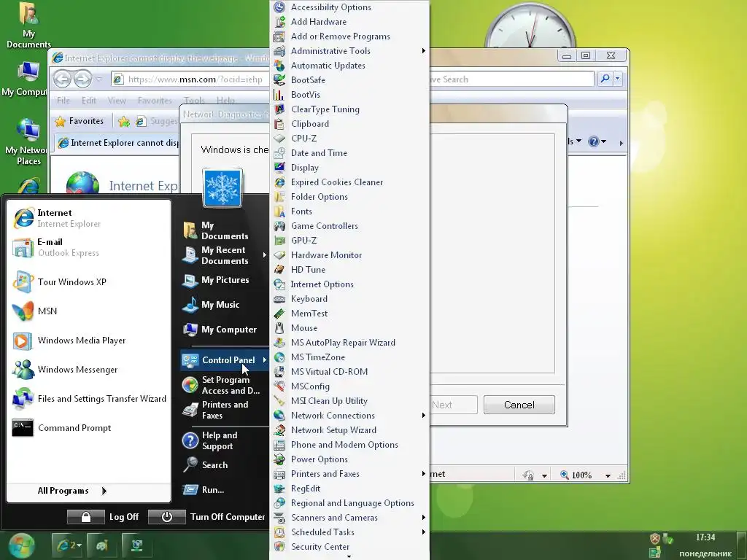Click Outlook Express E-mail icon
This screenshot has height=560, width=747.
click(23, 247)
